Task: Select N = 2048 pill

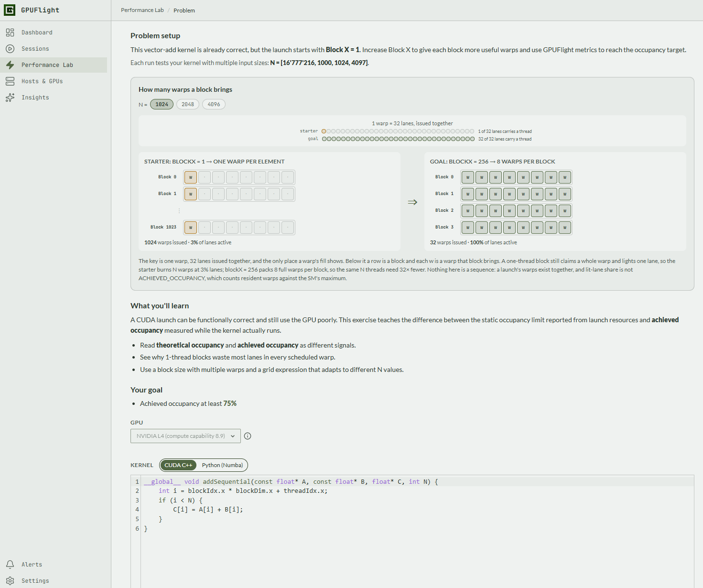Action: pyautogui.click(x=188, y=104)
